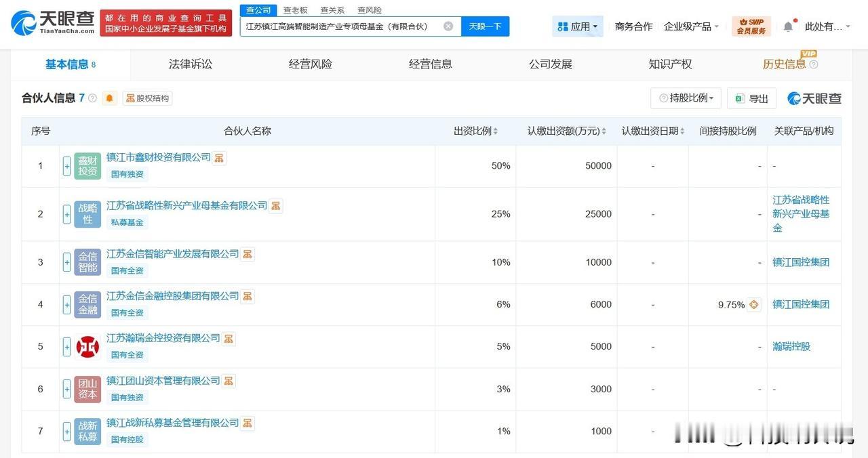Switch to the 基本信息 tab
Screen dimensions: 868x458
point(71,64)
